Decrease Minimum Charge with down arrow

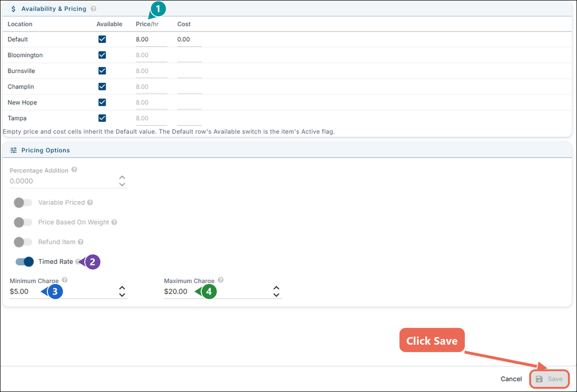122,295
